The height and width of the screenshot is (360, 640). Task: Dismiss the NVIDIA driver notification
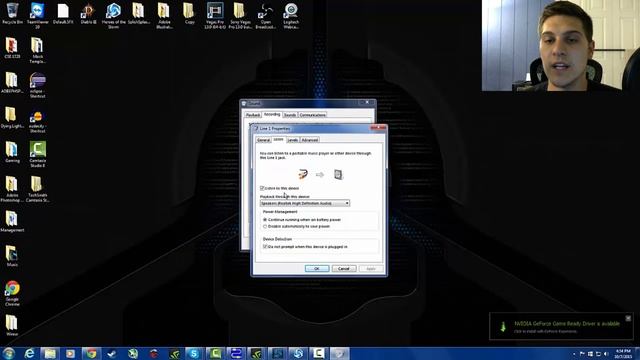click(x=628, y=318)
